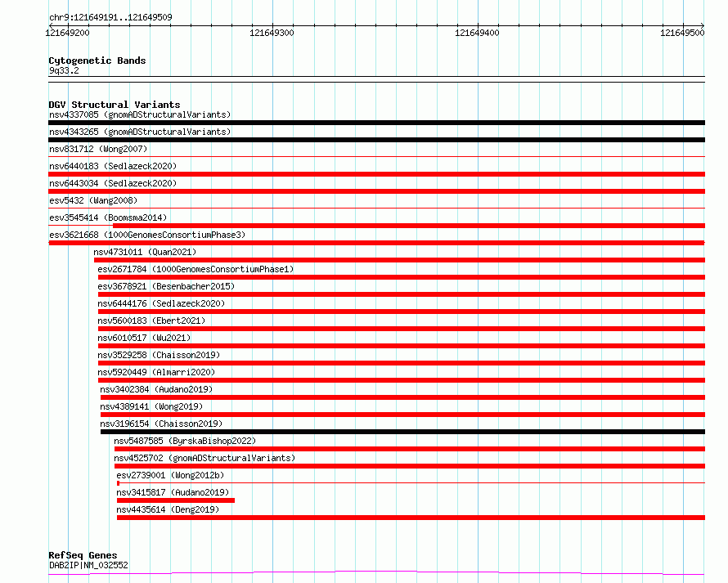Open the nsv3402384 (Audano2019) variant
The height and width of the screenshot is (583, 728).
[x=156, y=389]
